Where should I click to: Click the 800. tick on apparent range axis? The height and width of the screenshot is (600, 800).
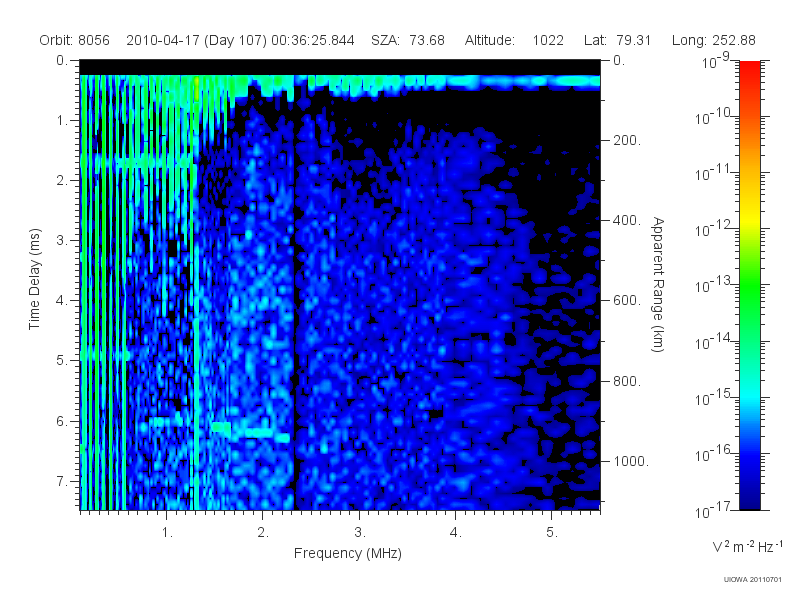pos(627,381)
